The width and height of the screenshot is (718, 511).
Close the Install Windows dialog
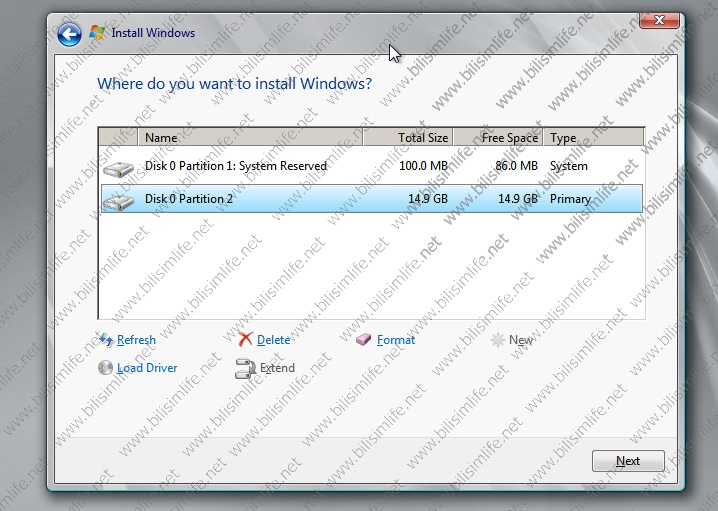coord(659,20)
